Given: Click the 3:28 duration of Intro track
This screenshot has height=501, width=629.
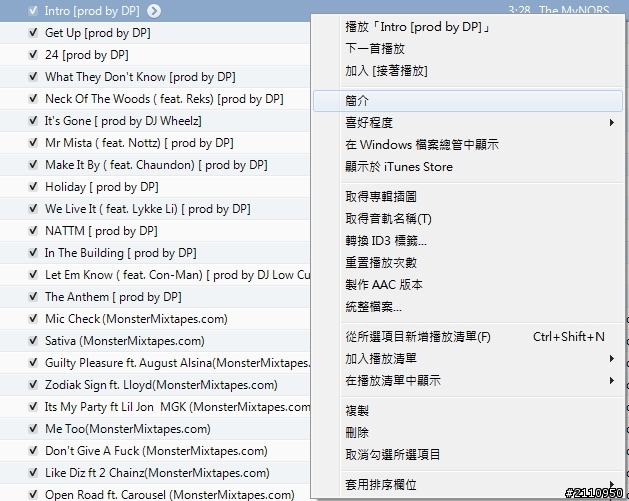Looking at the screenshot, I should 519,10.
